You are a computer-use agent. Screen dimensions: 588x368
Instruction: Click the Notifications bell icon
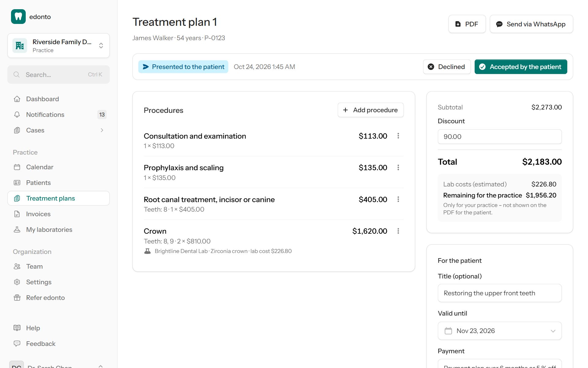pos(17,114)
